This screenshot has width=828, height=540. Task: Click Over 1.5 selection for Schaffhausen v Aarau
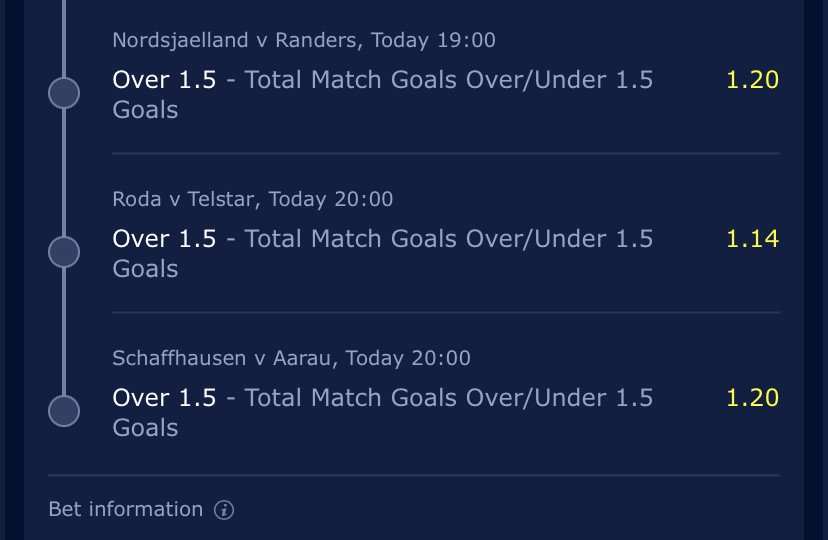(164, 397)
